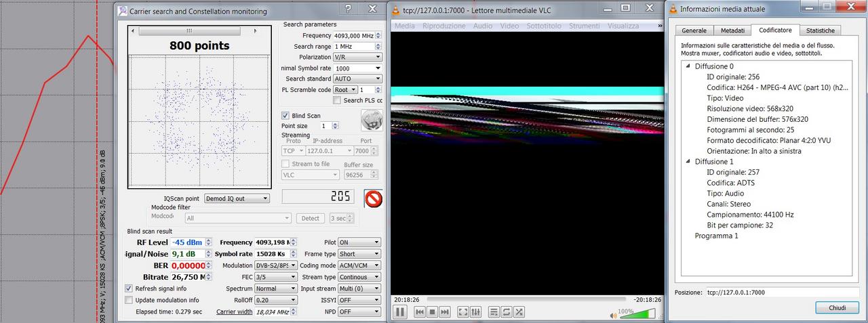
Task: Click the blind scan globe button
Action: point(372,121)
